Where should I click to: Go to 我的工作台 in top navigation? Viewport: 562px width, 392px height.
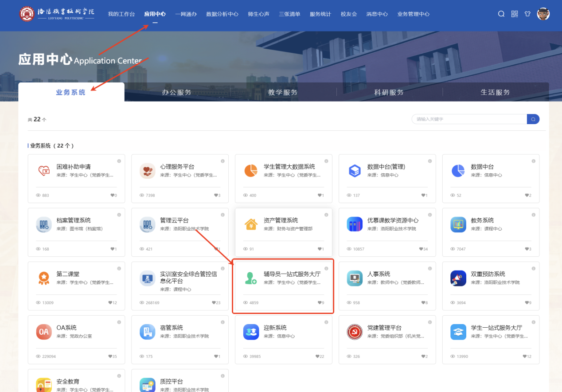(121, 14)
